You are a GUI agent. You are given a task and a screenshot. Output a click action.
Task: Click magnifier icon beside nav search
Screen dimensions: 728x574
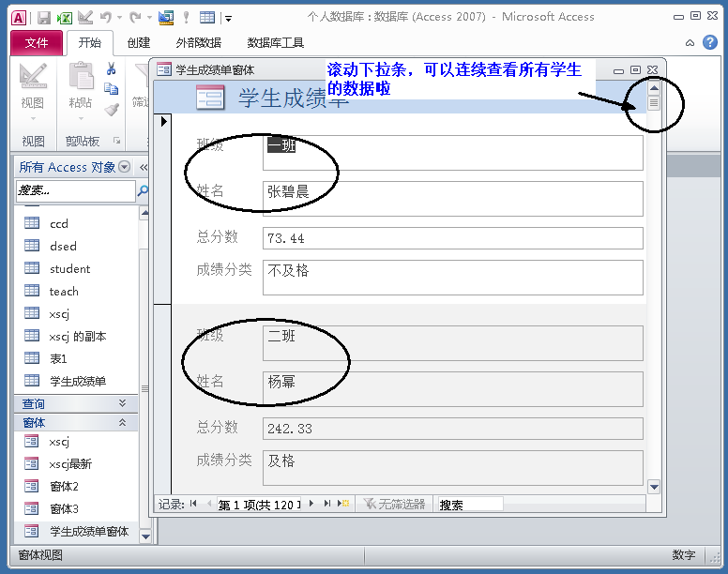[x=143, y=190]
